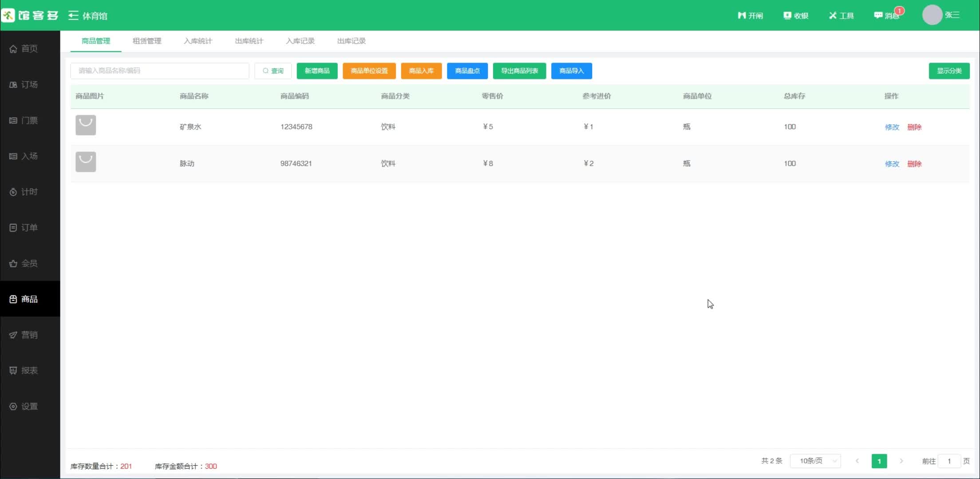
Task: Go to previous page arrow
Action: point(857,461)
